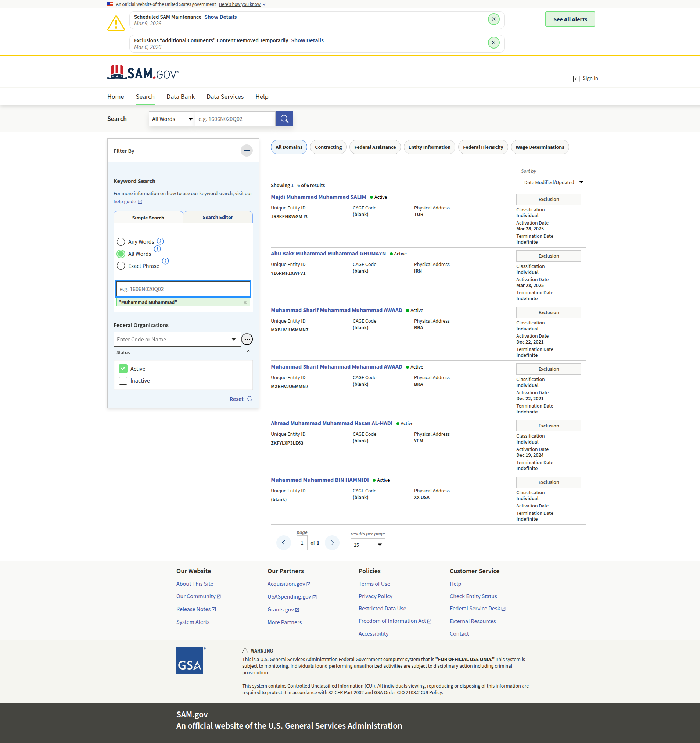Switch to the Search Editor tab

(218, 217)
